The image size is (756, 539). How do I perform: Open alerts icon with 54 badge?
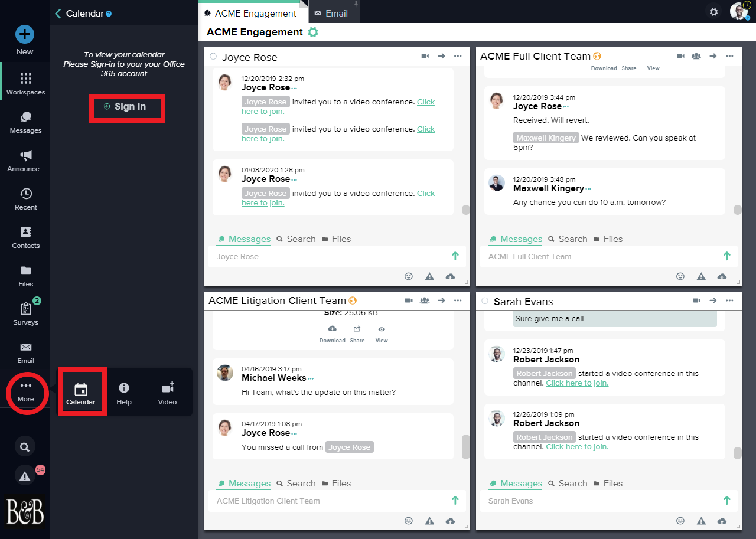click(x=25, y=475)
